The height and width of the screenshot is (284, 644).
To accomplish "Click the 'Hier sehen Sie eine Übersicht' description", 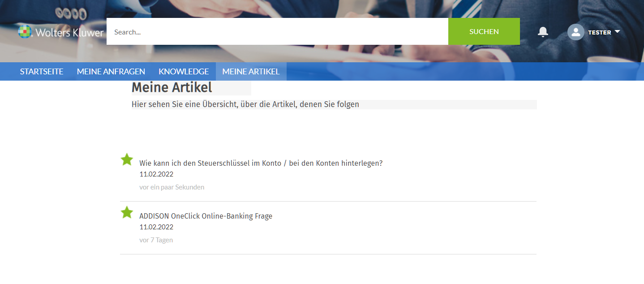I will [245, 104].
